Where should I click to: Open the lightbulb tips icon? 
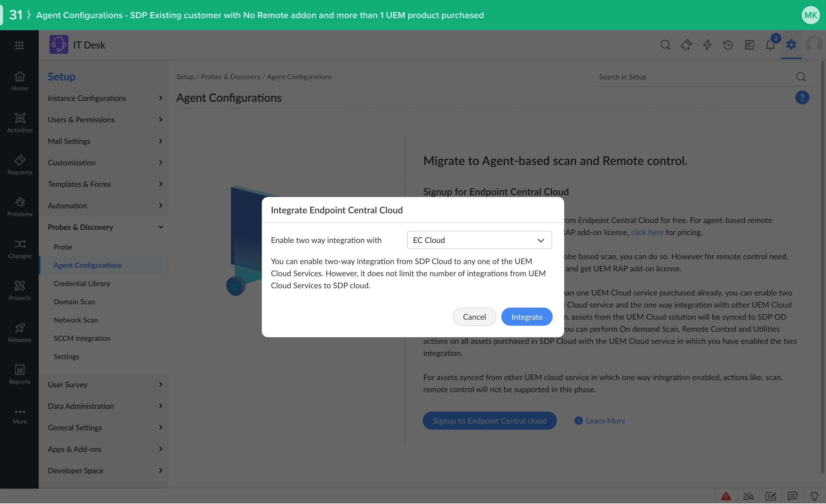(x=814, y=496)
